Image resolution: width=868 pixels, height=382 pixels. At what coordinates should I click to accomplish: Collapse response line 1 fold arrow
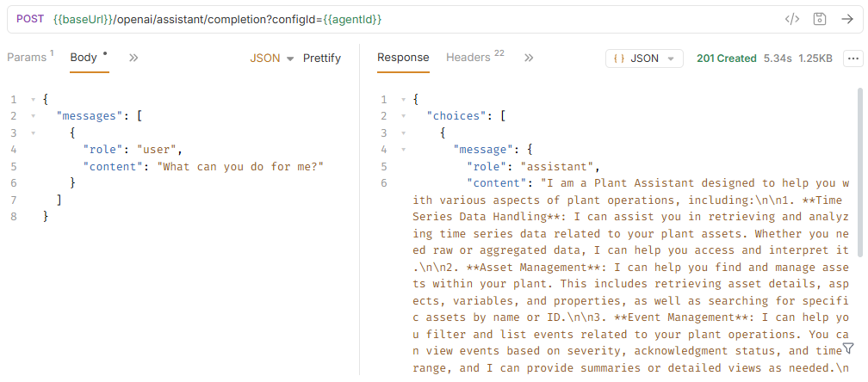403,100
